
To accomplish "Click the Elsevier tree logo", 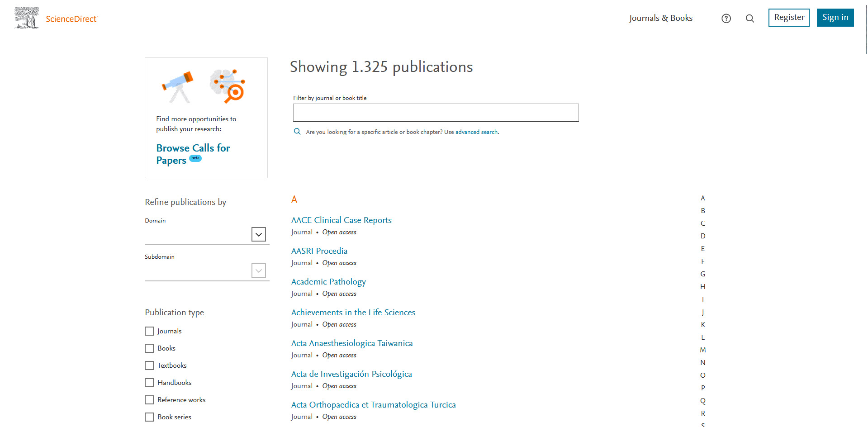I will [27, 18].
